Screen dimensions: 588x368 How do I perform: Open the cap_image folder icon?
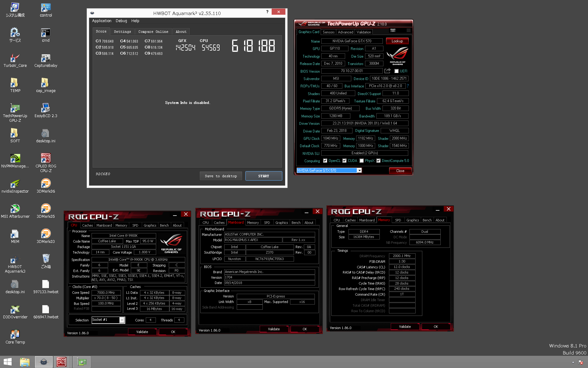46,85
